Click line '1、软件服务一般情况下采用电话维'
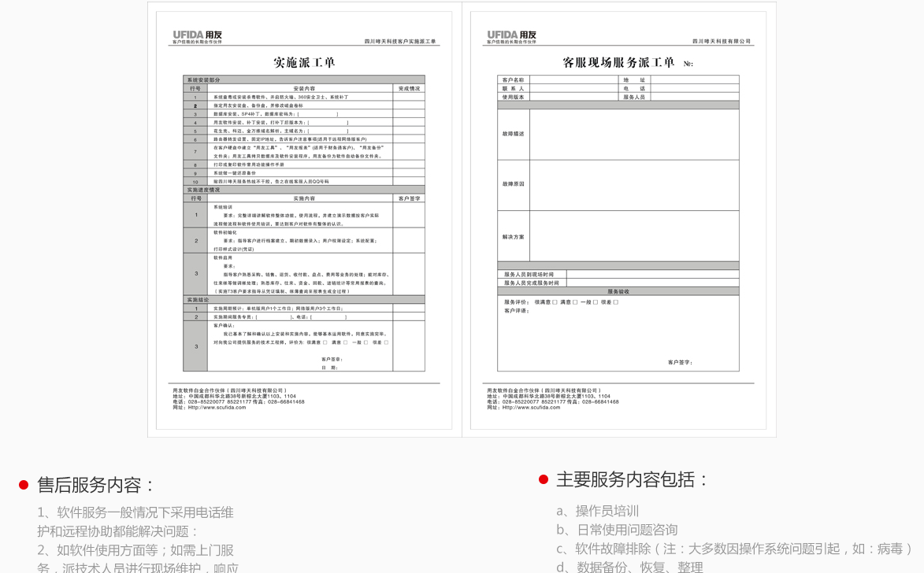 point(135,512)
